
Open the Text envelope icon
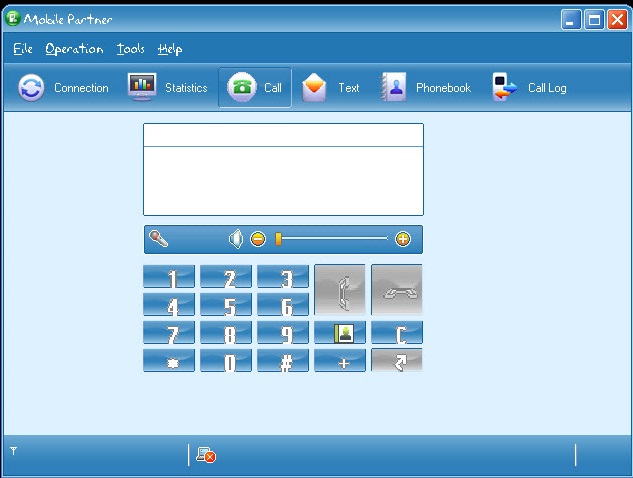[x=314, y=87]
